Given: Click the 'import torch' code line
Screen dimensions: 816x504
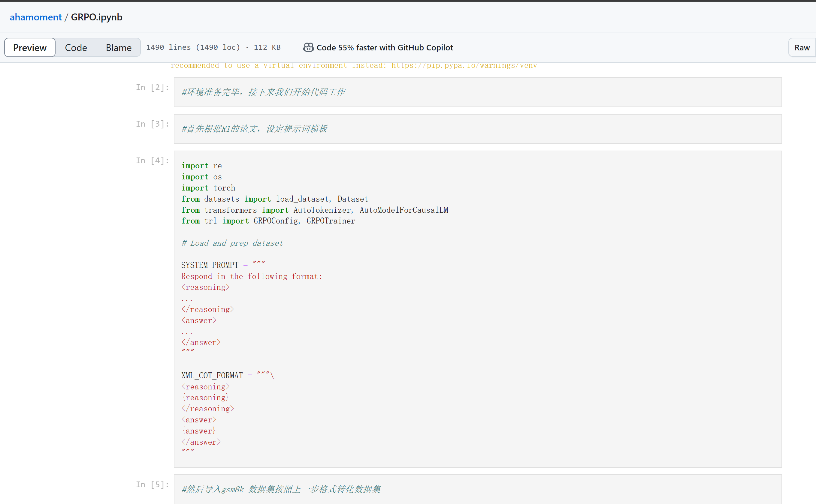Looking at the screenshot, I should pos(208,188).
